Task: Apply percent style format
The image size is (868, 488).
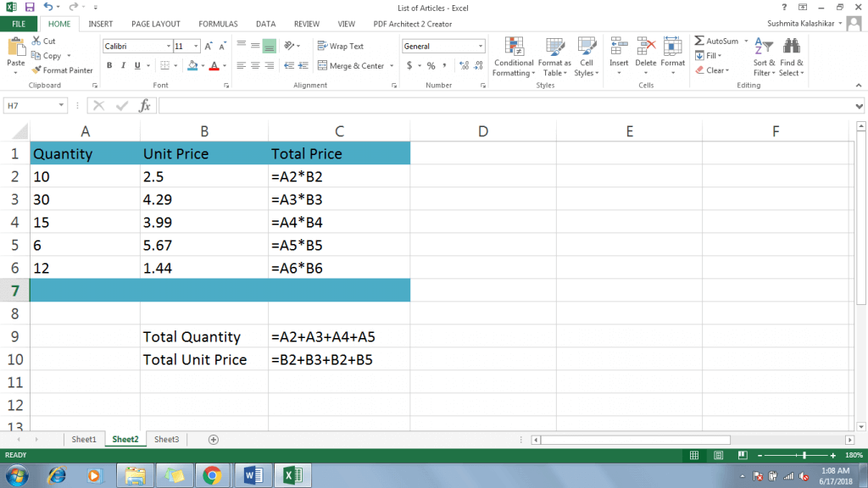Action: (x=431, y=66)
